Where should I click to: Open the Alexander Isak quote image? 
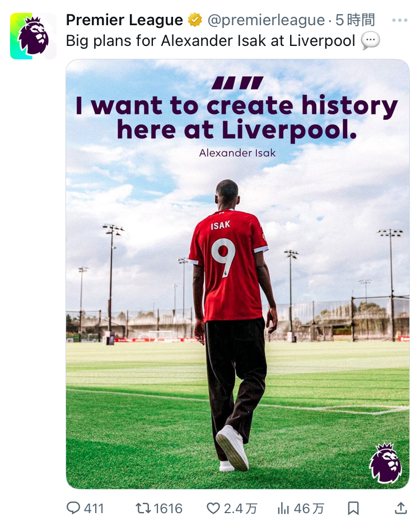click(237, 274)
